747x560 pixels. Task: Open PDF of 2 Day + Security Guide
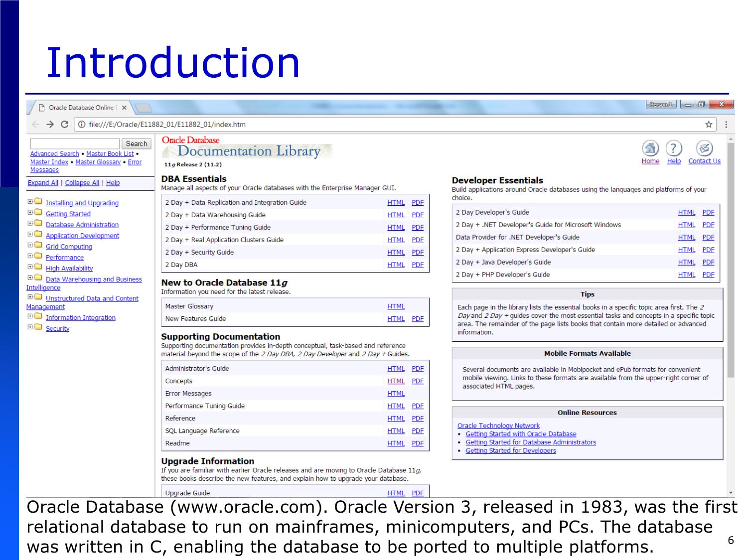point(418,253)
